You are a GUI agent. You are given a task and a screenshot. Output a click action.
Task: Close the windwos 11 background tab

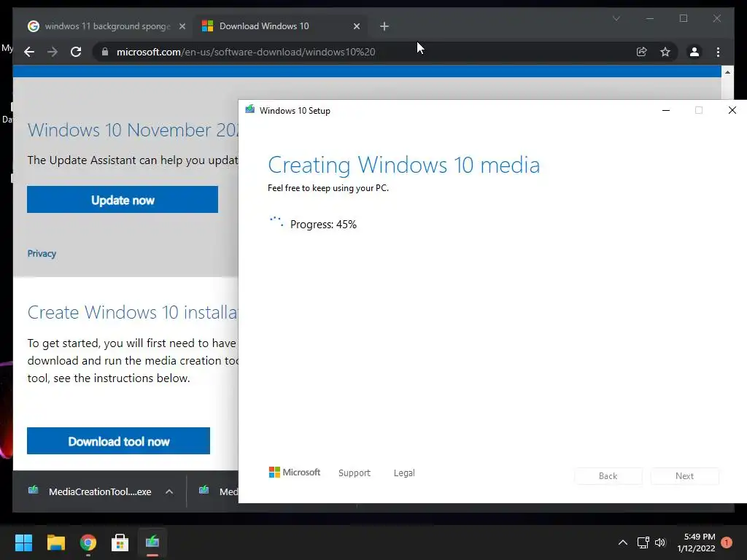pyautogui.click(x=182, y=26)
